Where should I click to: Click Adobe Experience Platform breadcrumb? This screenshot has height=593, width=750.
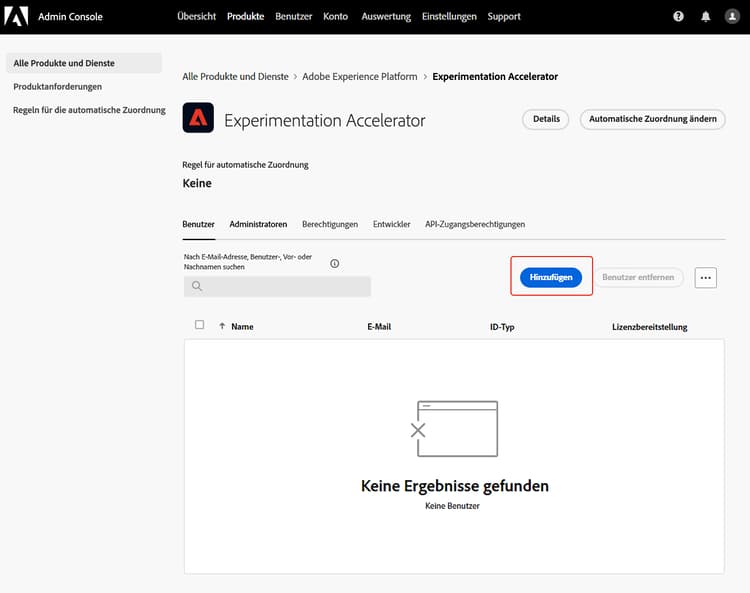point(360,77)
